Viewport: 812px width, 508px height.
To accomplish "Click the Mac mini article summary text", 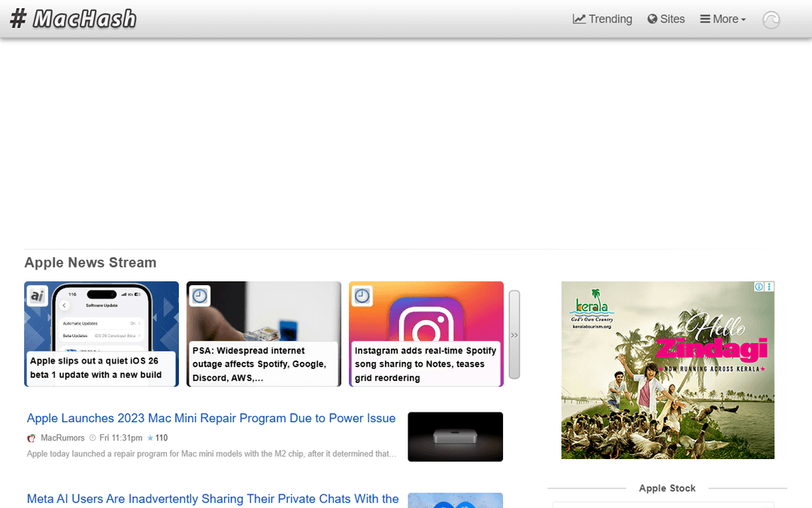I will 212,454.
